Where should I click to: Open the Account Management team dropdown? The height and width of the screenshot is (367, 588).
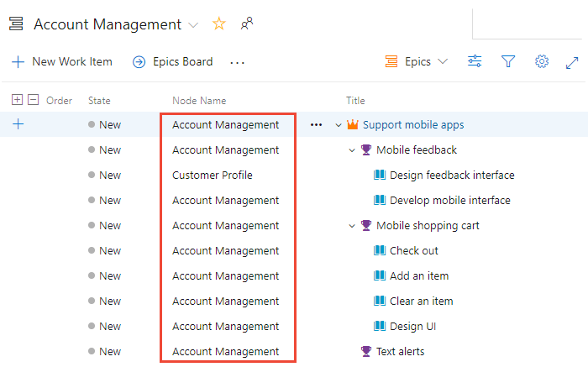click(x=193, y=25)
